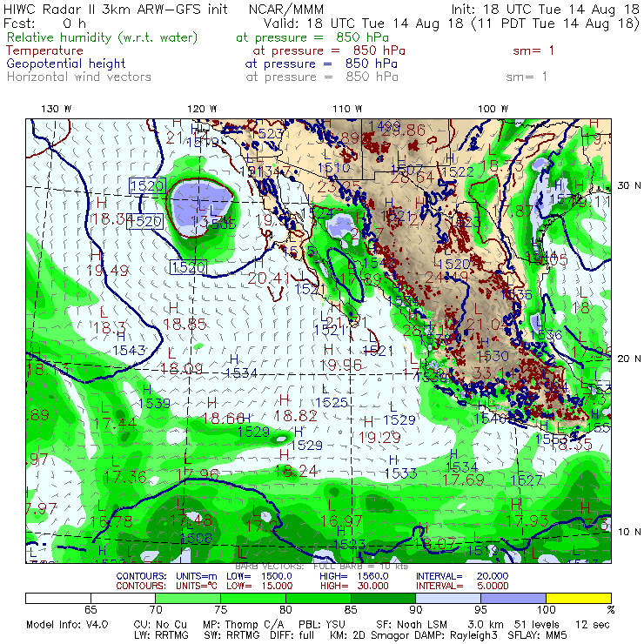Click the red '20.41' temperature value
The height and width of the screenshot is (644, 644).
click(269, 278)
